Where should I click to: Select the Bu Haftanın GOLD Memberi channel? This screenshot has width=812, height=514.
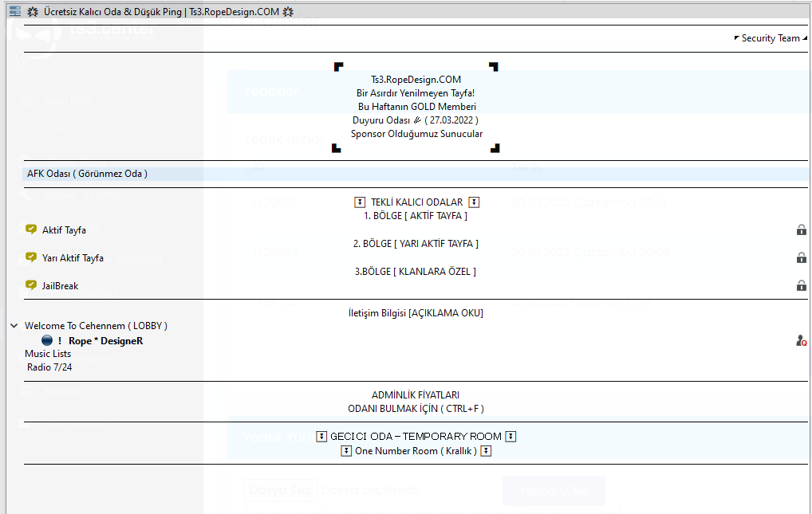tap(417, 107)
